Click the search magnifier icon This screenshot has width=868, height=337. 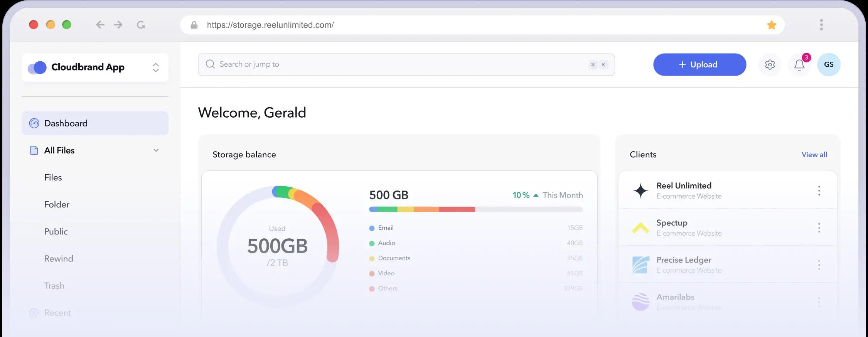(210, 64)
